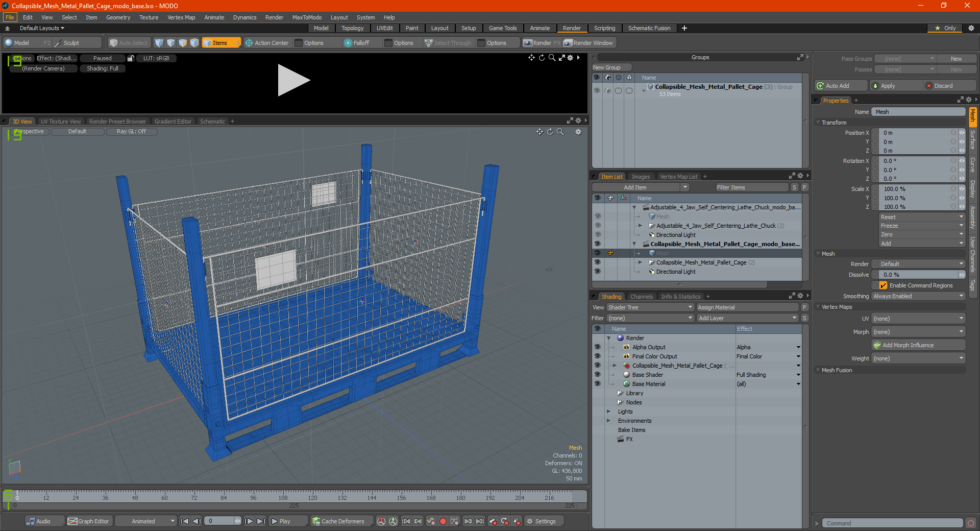Select Edges selection mode cube icon
The width and height of the screenshot is (980, 531).
click(x=171, y=43)
